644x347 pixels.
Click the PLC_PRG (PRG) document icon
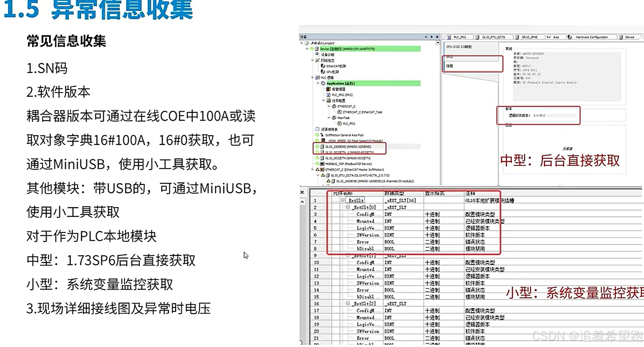tap(328, 95)
